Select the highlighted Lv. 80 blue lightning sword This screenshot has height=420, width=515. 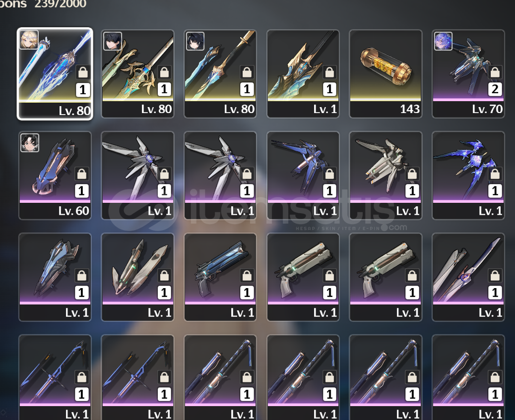55,74
